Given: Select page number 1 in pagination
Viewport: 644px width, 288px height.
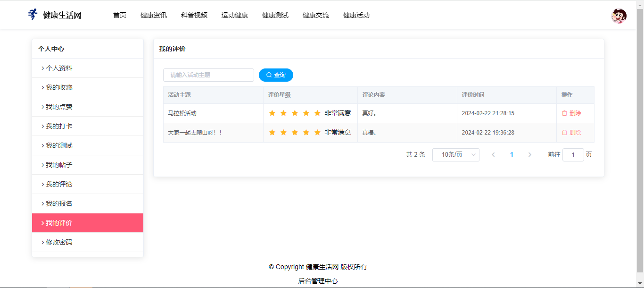Looking at the screenshot, I should coord(512,155).
